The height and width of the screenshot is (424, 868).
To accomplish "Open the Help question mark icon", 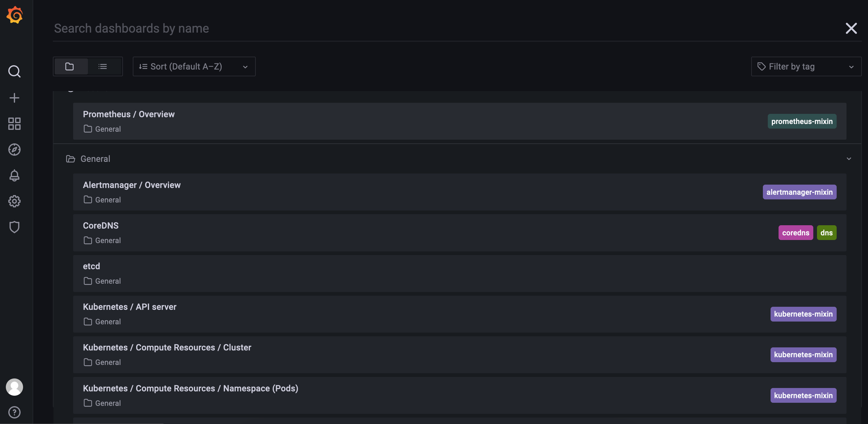I will (x=14, y=412).
